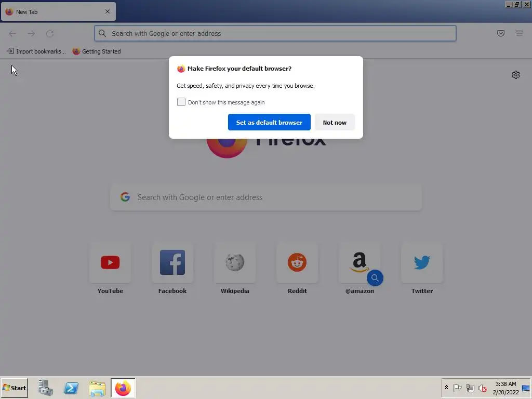Show hidden tray icons arrow
Image resolution: width=532 pixels, height=399 pixels.
tap(446, 388)
